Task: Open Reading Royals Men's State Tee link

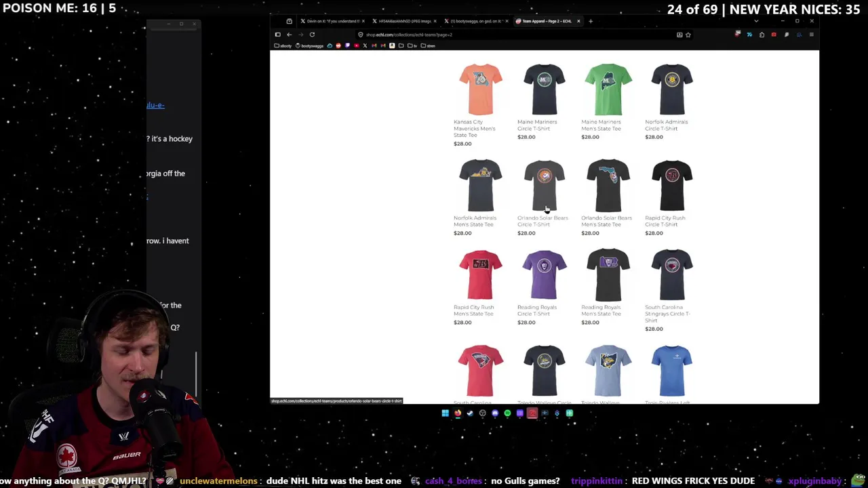Action: (601, 310)
